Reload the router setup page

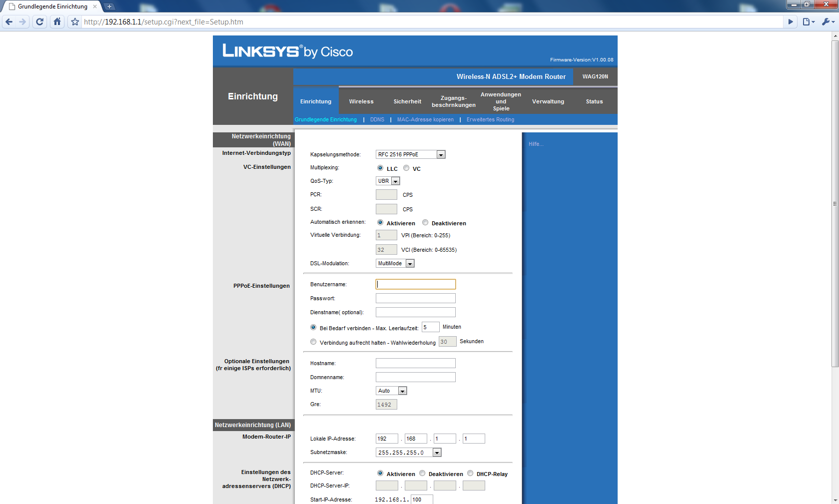(40, 21)
